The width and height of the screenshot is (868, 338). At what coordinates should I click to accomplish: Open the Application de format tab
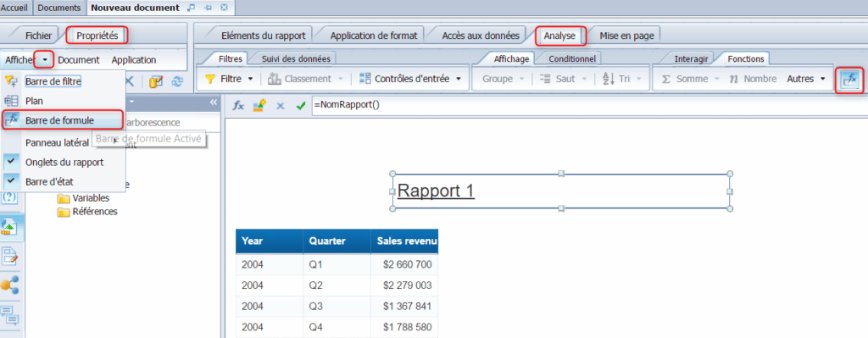373,36
